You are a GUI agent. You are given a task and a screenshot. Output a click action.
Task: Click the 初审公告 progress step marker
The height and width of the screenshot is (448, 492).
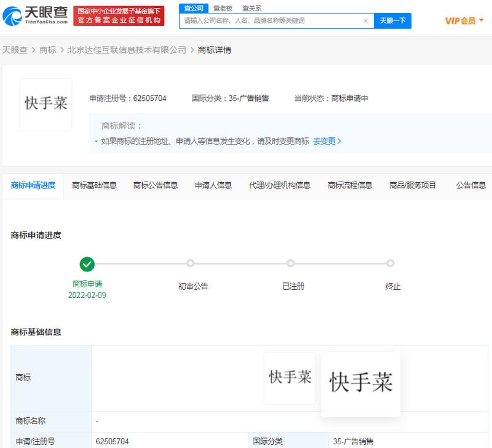click(x=191, y=263)
